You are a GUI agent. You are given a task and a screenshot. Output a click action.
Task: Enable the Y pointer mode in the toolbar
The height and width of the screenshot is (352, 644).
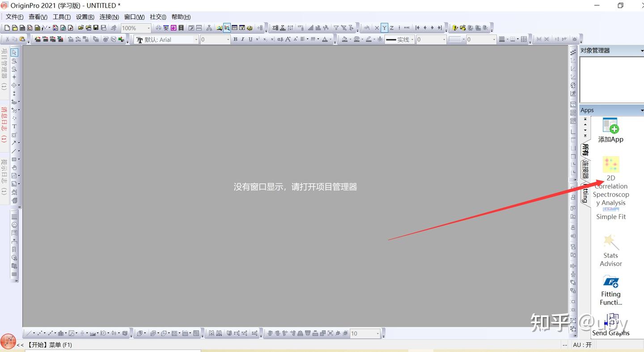pos(384,28)
